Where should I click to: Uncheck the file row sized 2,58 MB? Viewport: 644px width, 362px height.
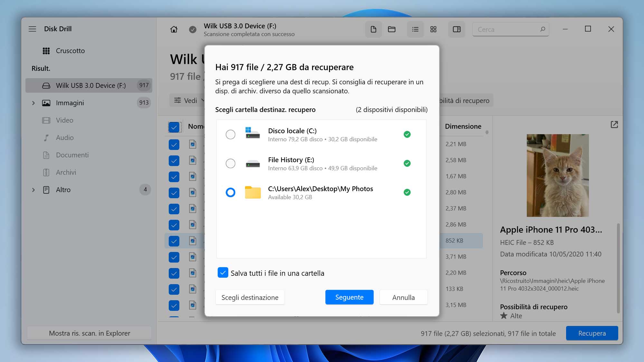[174, 161]
